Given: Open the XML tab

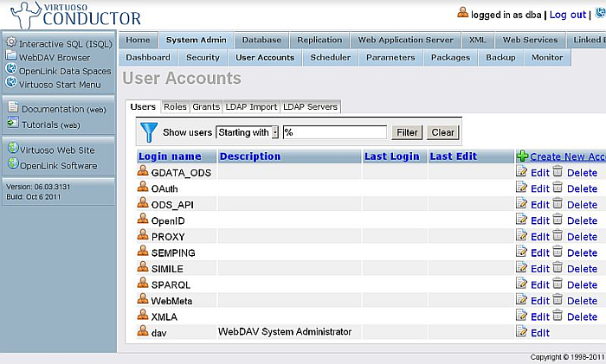Looking at the screenshot, I should [x=477, y=40].
